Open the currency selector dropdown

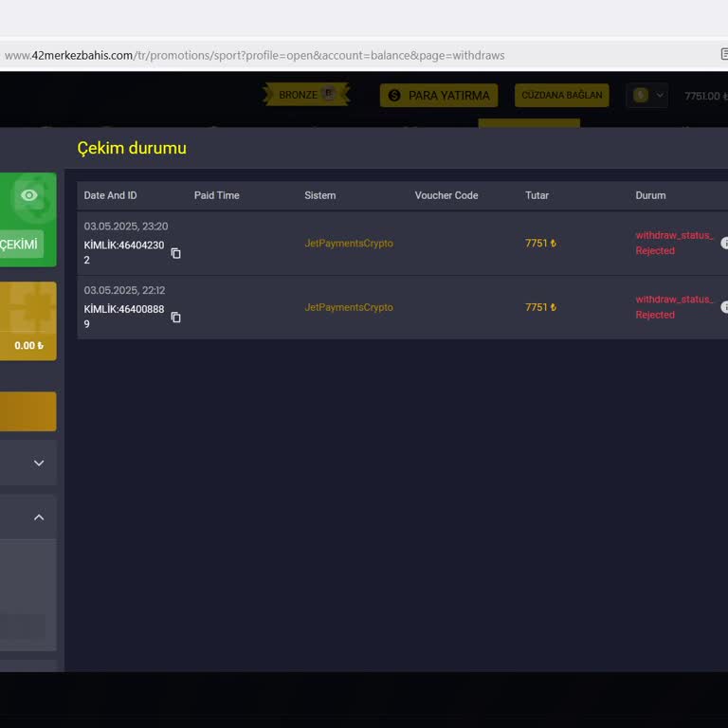point(647,95)
